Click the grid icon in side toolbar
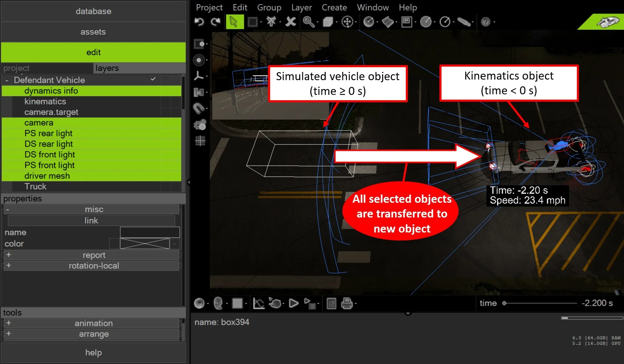 [200, 141]
